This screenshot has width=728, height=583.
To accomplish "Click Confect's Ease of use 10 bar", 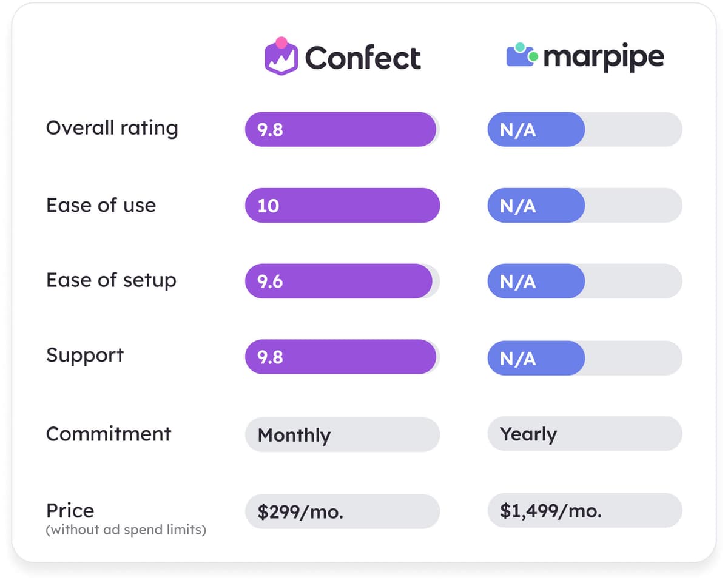I will [x=342, y=206].
